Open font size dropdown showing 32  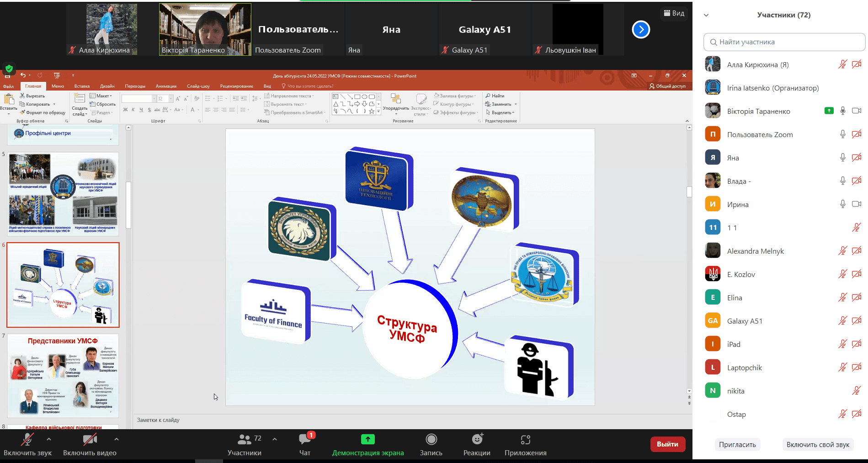tap(171, 99)
